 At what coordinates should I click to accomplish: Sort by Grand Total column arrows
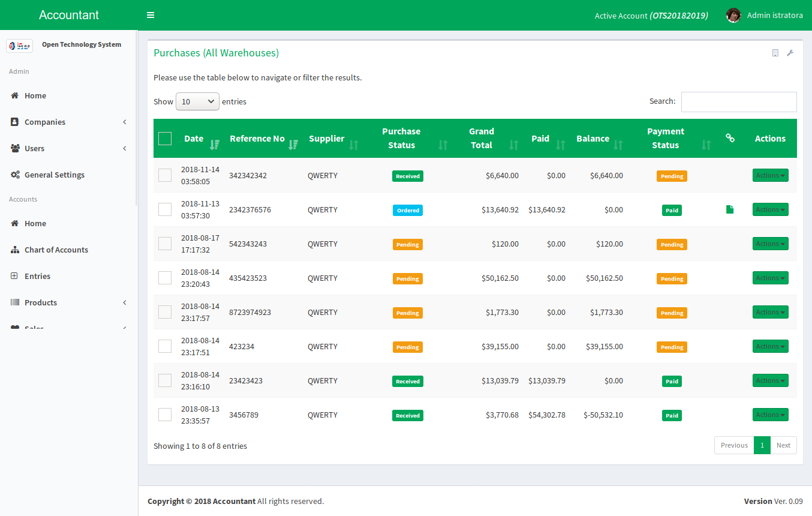(513, 145)
